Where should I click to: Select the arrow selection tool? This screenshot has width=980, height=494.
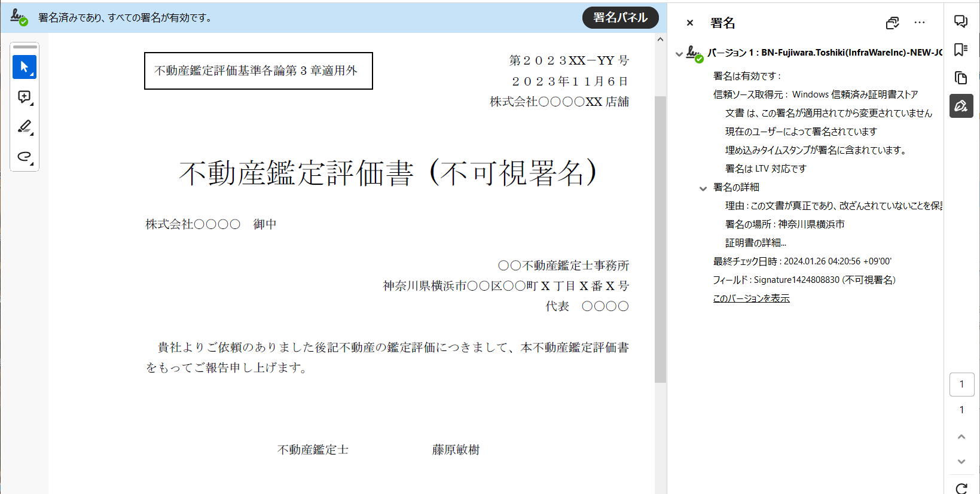coord(25,67)
